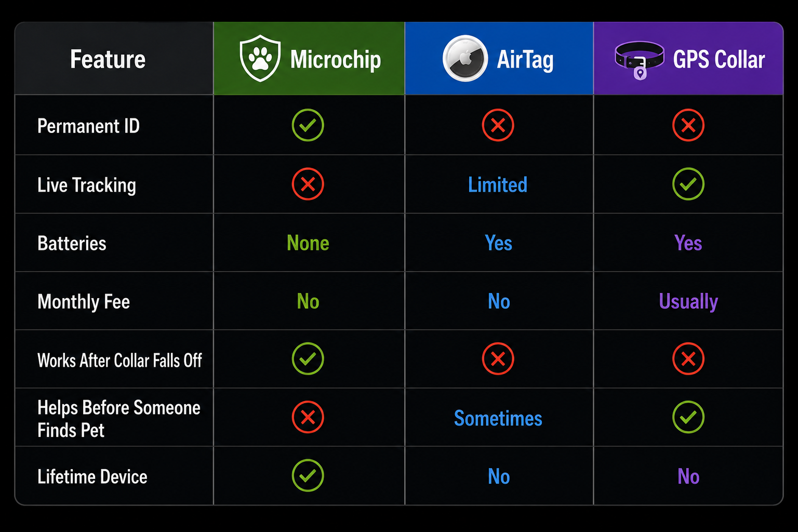Click the Lifetime Device row label
The height and width of the screenshot is (532, 798).
click(92, 476)
